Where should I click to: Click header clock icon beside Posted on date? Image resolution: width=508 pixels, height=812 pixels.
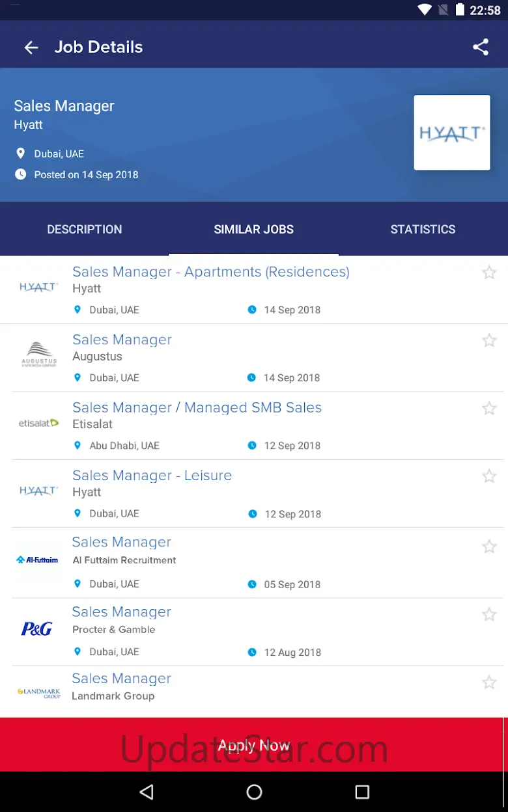[x=21, y=174]
